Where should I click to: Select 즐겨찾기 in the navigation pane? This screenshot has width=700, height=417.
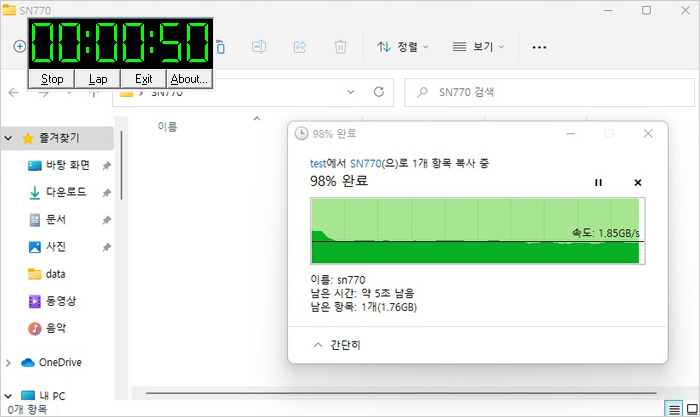[59, 138]
